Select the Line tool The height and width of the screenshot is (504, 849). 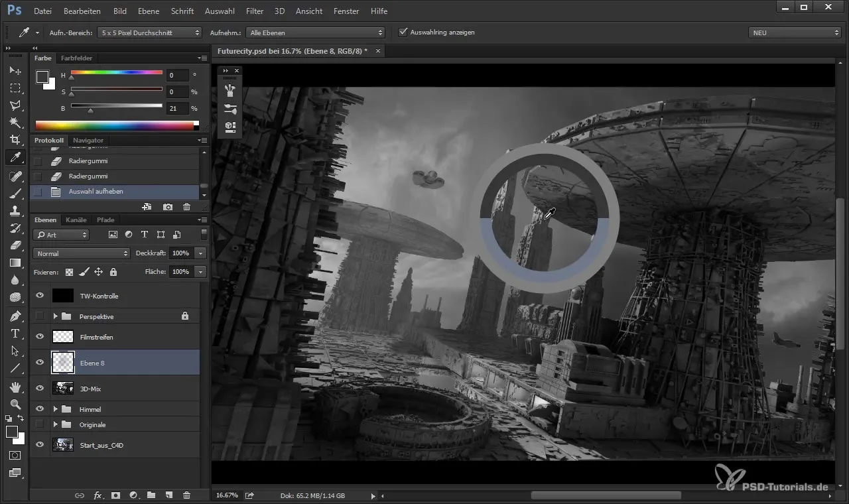pos(15,368)
